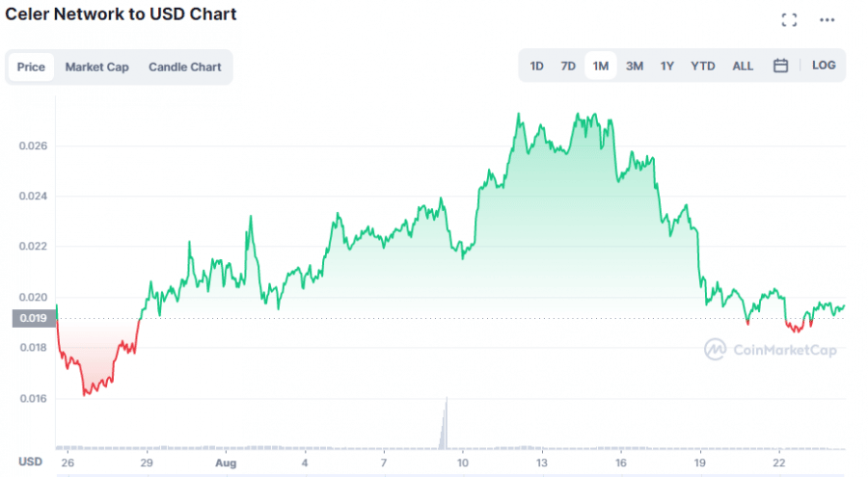The width and height of the screenshot is (868, 477).
Task: Select the 1M time range
Action: coord(601,66)
